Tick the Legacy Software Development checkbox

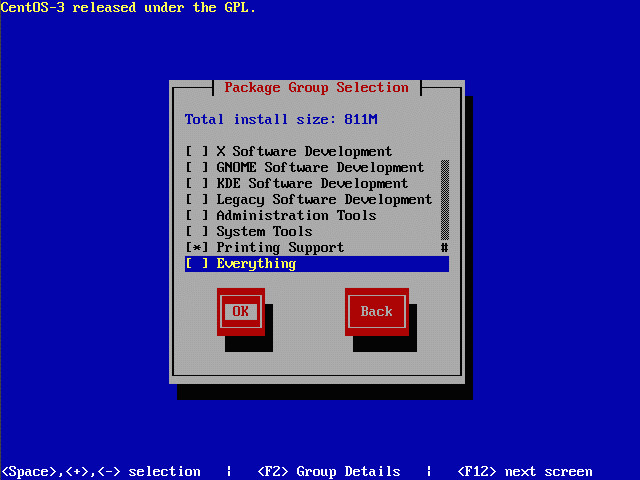point(197,199)
